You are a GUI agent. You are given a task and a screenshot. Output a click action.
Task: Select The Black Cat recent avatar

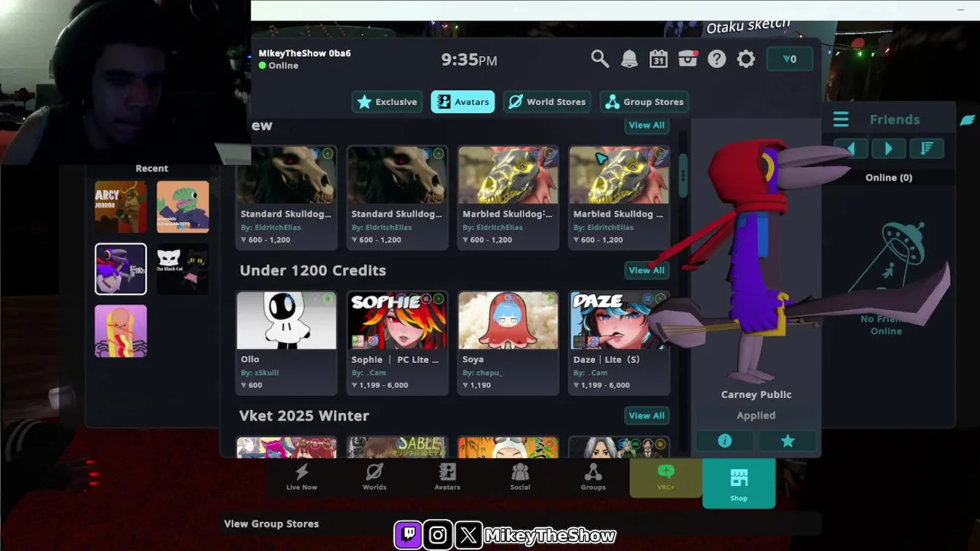coord(183,269)
